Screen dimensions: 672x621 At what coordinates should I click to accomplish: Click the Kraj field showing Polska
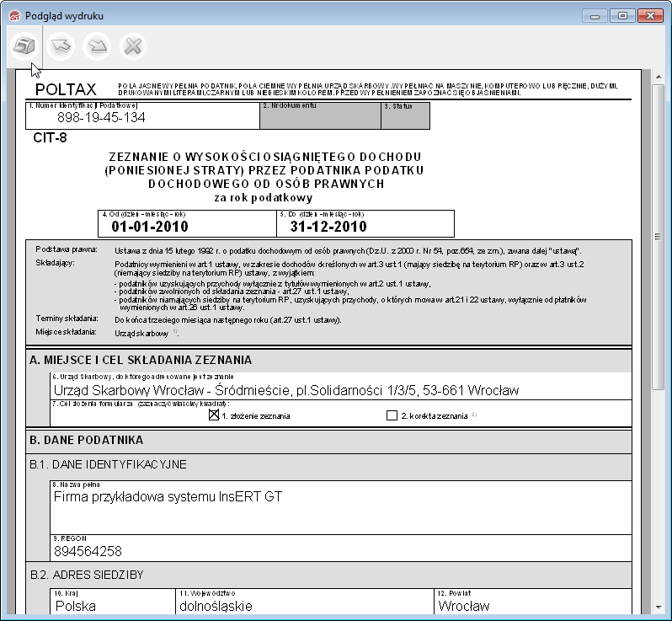[x=76, y=605]
